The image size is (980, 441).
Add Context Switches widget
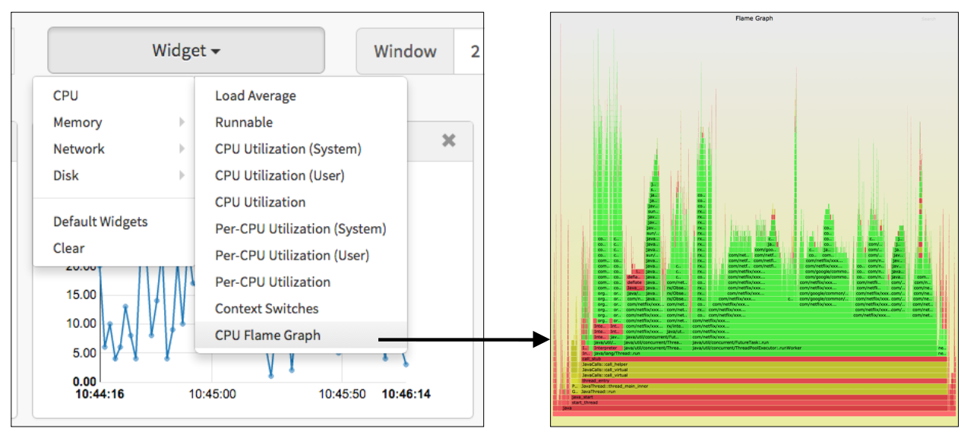(267, 308)
